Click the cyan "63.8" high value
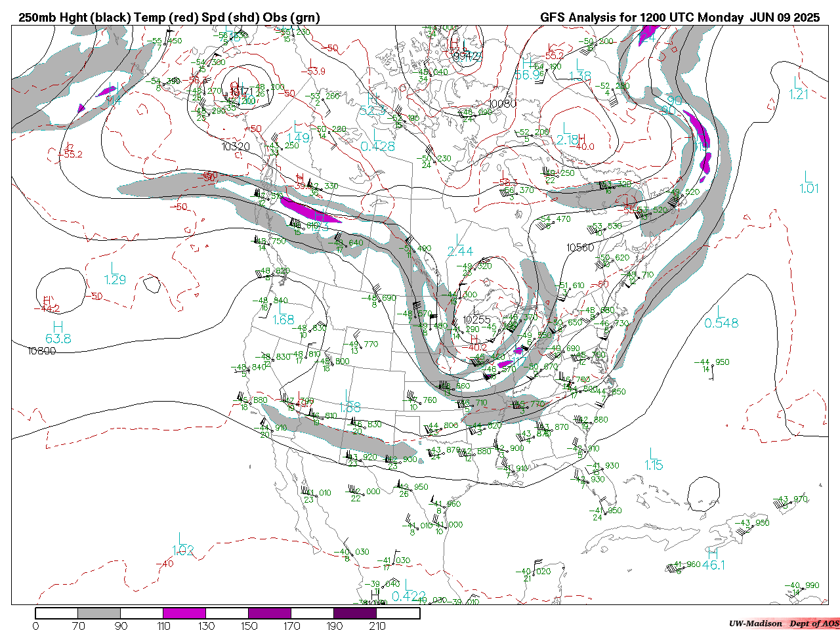The image size is (840, 630). [58, 339]
